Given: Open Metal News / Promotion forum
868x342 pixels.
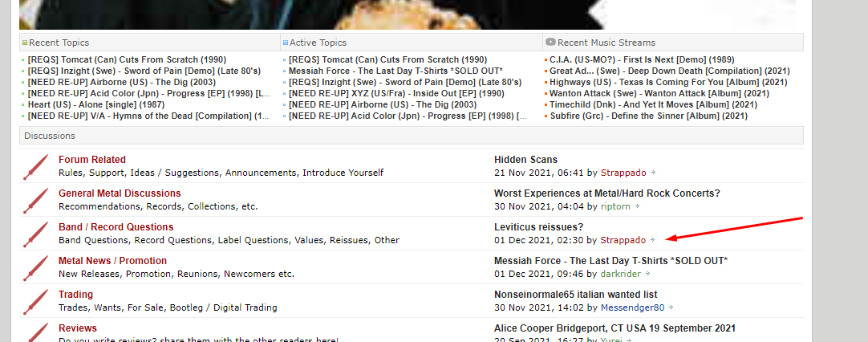Looking at the screenshot, I should pos(112,261).
